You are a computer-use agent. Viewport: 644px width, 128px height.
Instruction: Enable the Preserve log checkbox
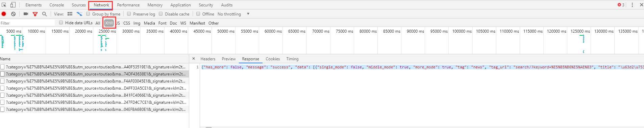(x=129, y=14)
